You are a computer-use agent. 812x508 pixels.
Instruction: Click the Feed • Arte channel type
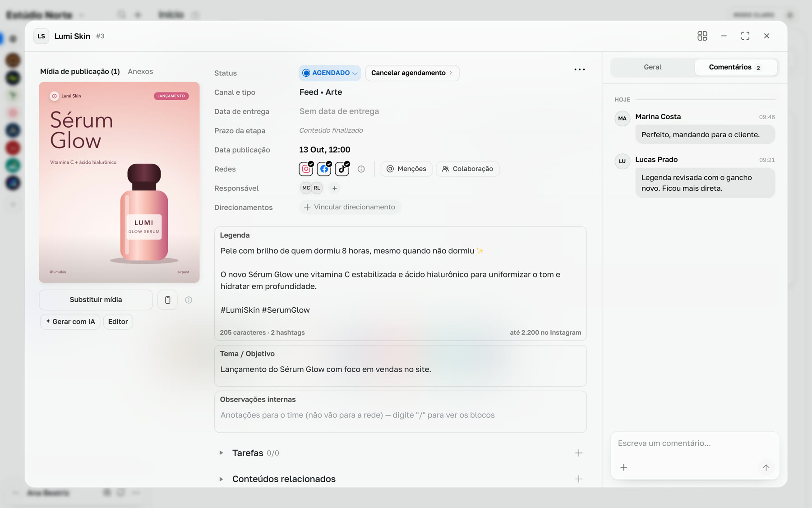coord(321,92)
